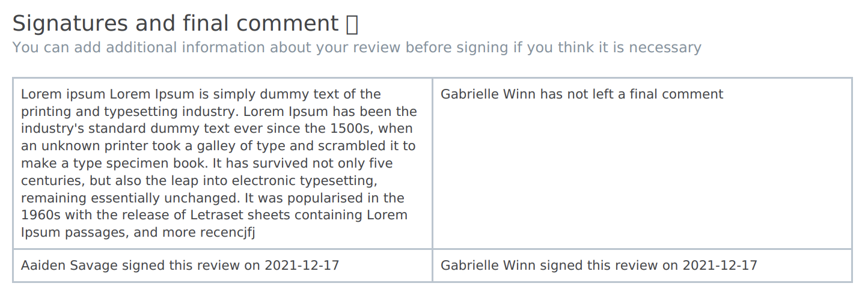Image resolution: width=868 pixels, height=298 pixels.
Task: Click the date 2021-12-17 in Aaiden's signature
Action: click(302, 266)
